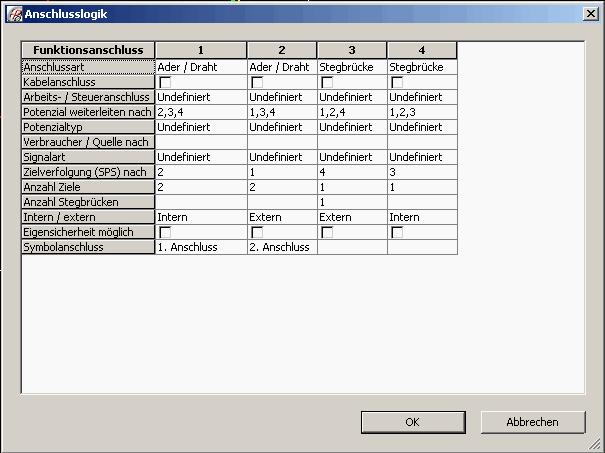
Task: Close the Anschlusslogik dialog with X
Action: pyautogui.click(x=590, y=14)
